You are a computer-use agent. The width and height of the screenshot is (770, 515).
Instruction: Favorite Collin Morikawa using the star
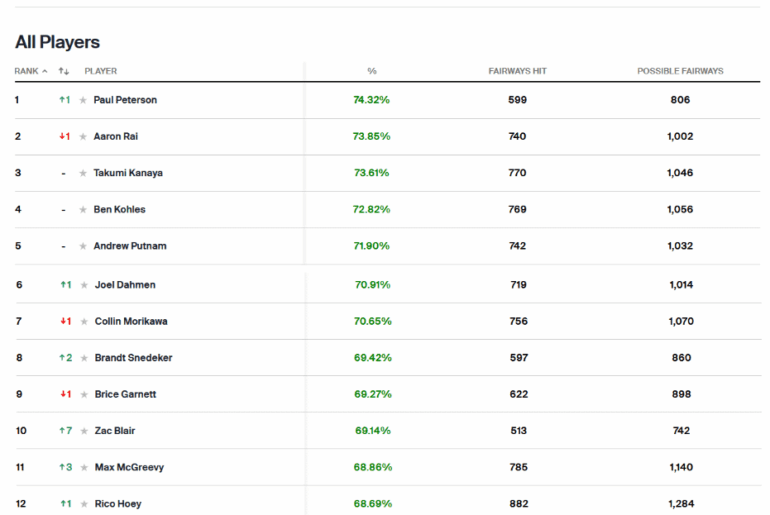click(84, 321)
